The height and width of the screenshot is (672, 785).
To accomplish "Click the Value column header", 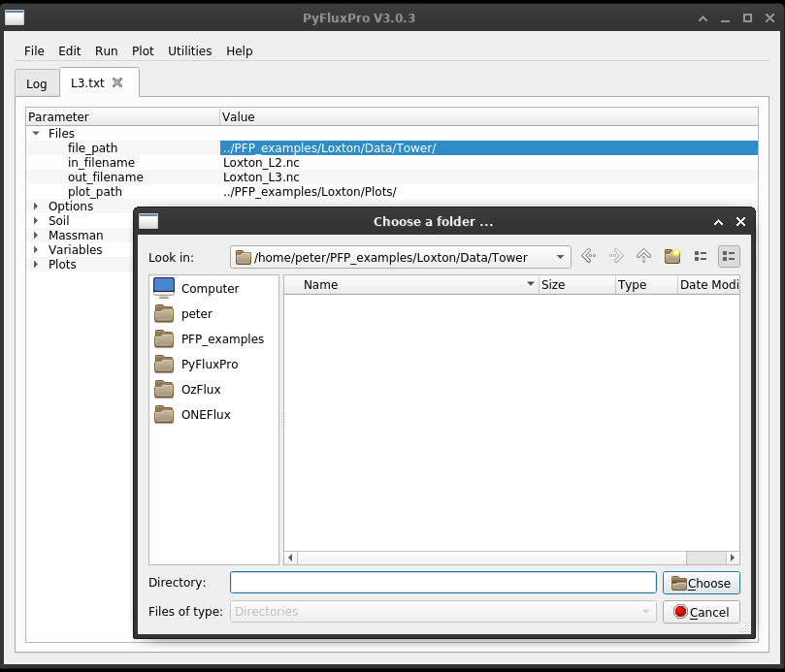I will pyautogui.click(x=489, y=116).
